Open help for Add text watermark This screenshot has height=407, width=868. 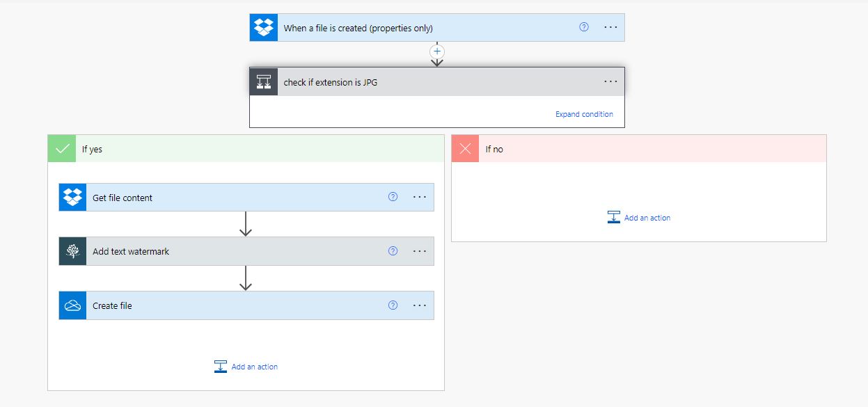tap(393, 251)
